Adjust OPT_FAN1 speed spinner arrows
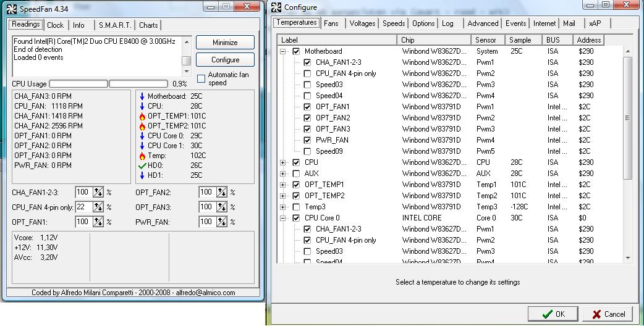644x326 pixels. [x=98, y=222]
